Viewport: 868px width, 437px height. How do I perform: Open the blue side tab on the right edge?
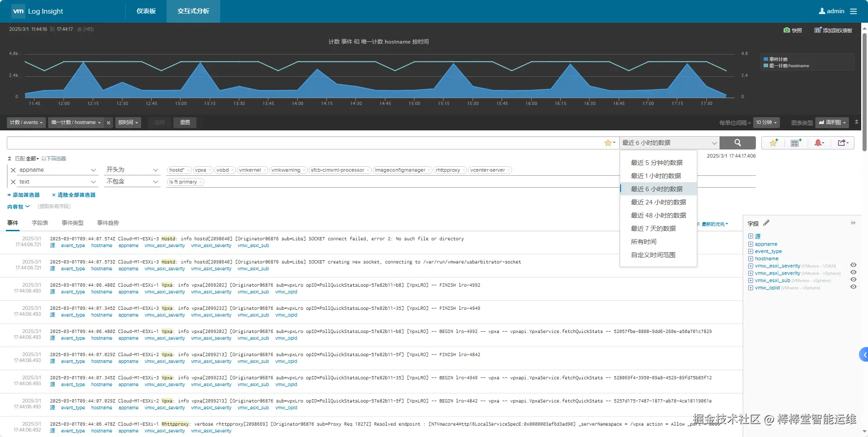[863, 354]
